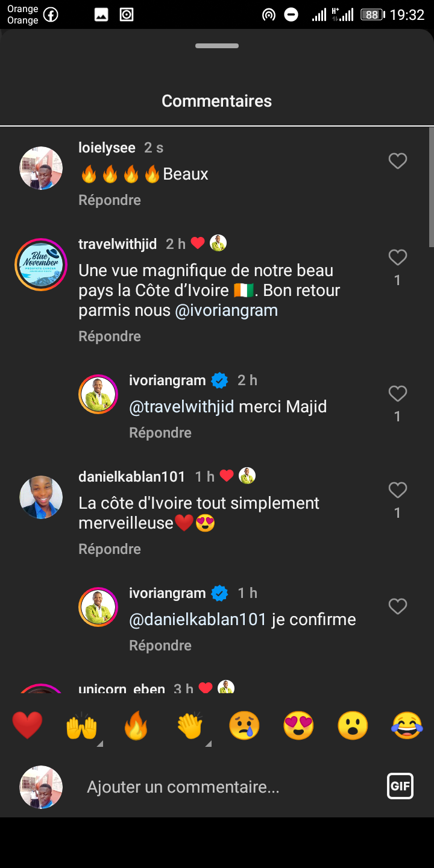Insert the surprised face emoji

click(x=353, y=725)
